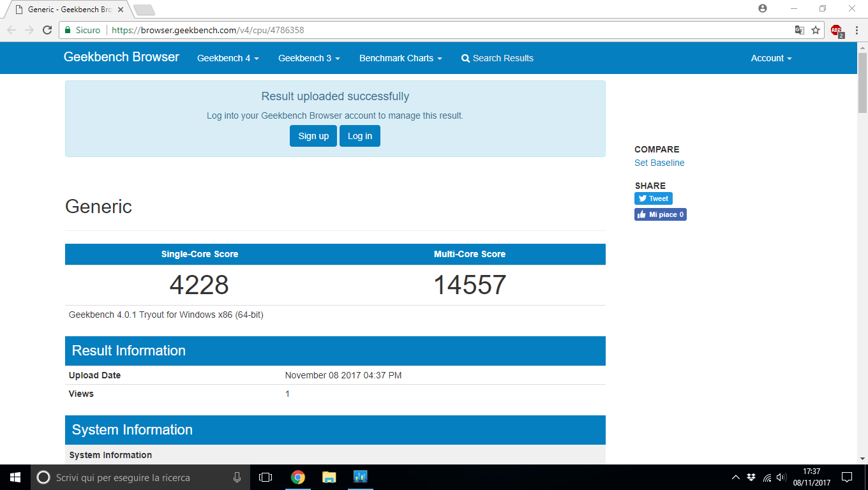Click the Geekbench Browser brand link

121,57
